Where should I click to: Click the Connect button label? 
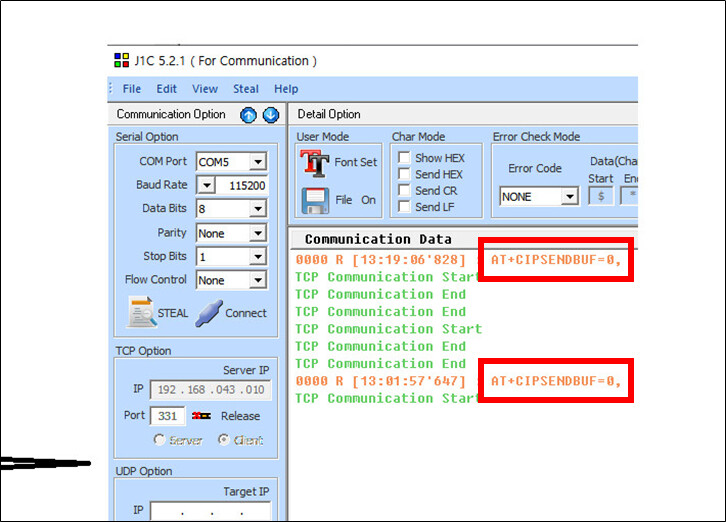click(246, 313)
